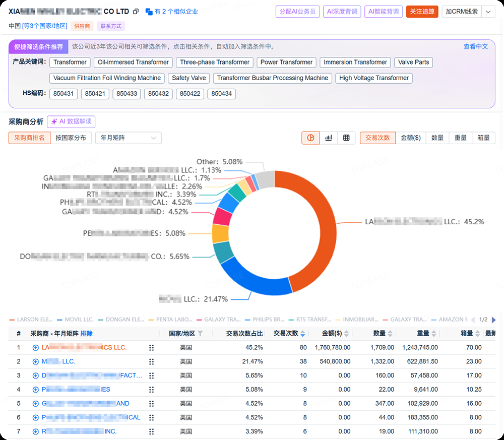Select the 采购商排名 tab

29,138
